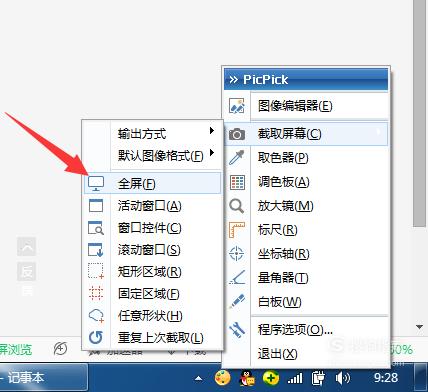
Task: Open 图像编辑器(E) menu entry
Action: coord(306,106)
